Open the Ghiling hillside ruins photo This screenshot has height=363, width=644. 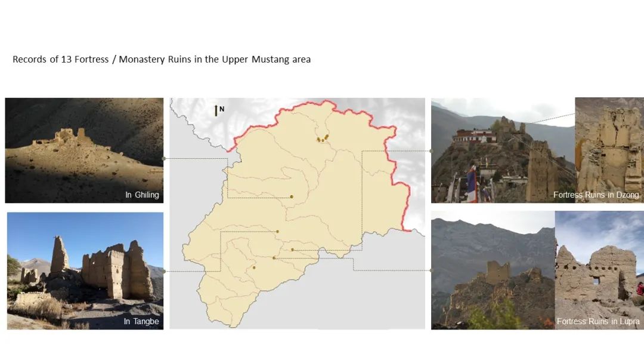click(x=84, y=150)
